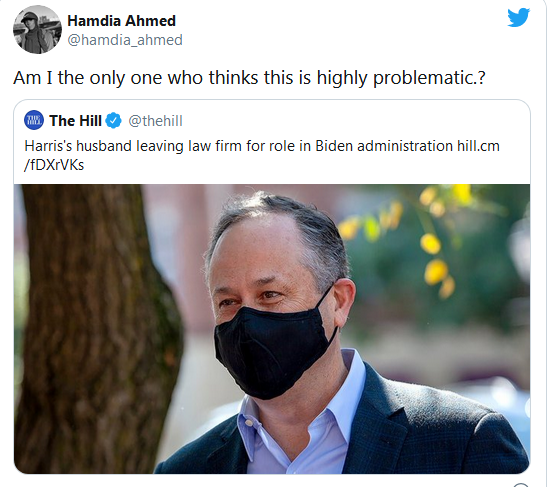The width and height of the screenshot is (557, 487).
Task: Click the blue Twitter bird logo
Action: pos(518,17)
